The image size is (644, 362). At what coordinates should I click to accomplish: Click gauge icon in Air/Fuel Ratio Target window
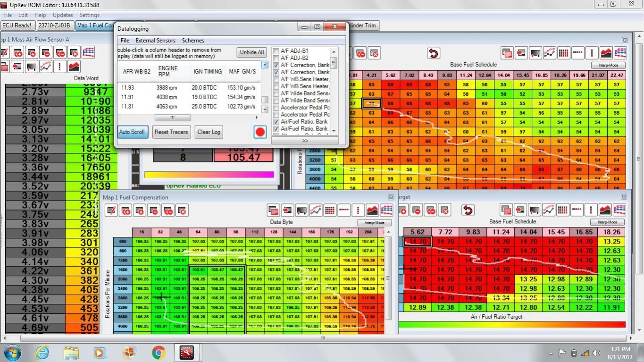point(535,210)
